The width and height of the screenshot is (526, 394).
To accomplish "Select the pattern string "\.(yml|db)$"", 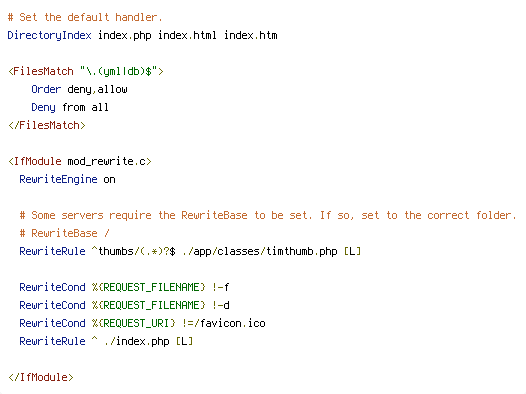I will point(119,71).
